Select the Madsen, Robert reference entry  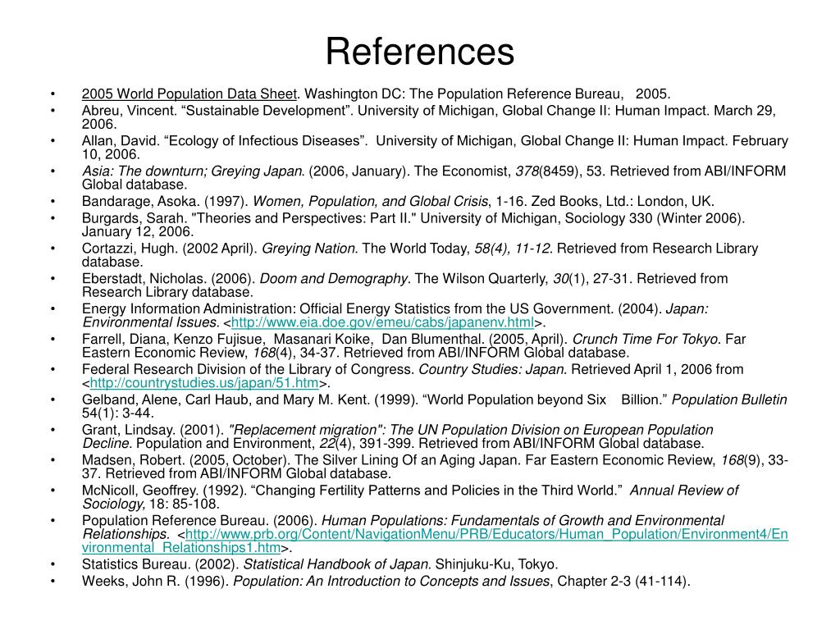click(435, 467)
